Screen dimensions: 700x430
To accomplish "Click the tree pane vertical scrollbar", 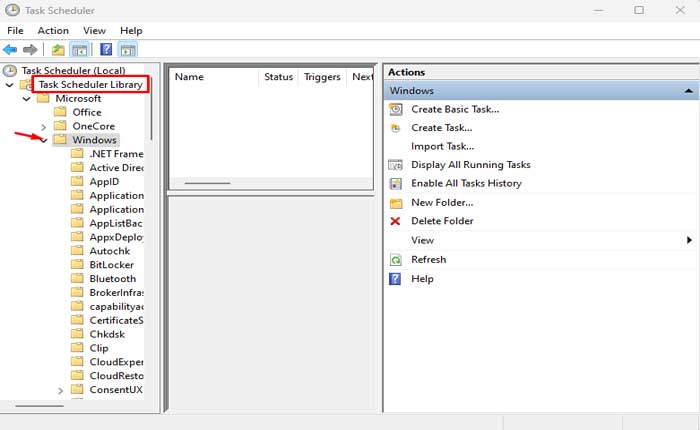I will 152,109.
